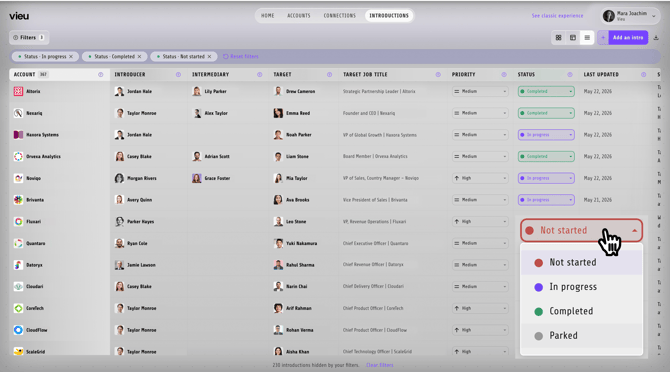Open See classic experience link
The image size is (670, 372).
(x=557, y=15)
